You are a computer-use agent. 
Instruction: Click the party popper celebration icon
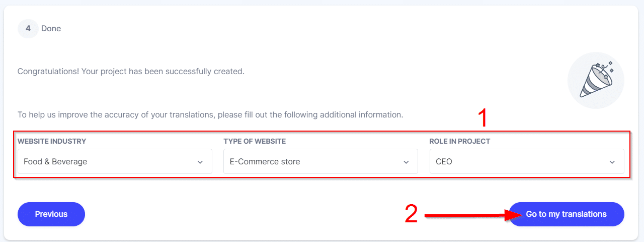596,80
